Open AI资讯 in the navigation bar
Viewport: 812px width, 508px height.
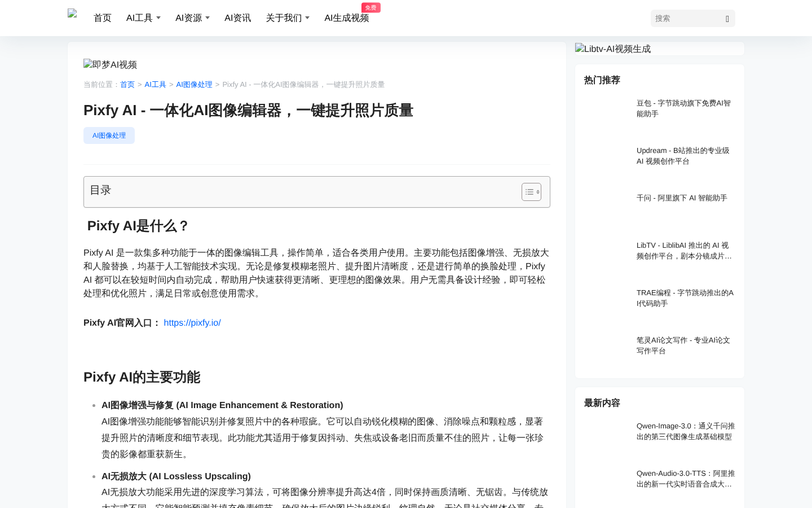237,18
